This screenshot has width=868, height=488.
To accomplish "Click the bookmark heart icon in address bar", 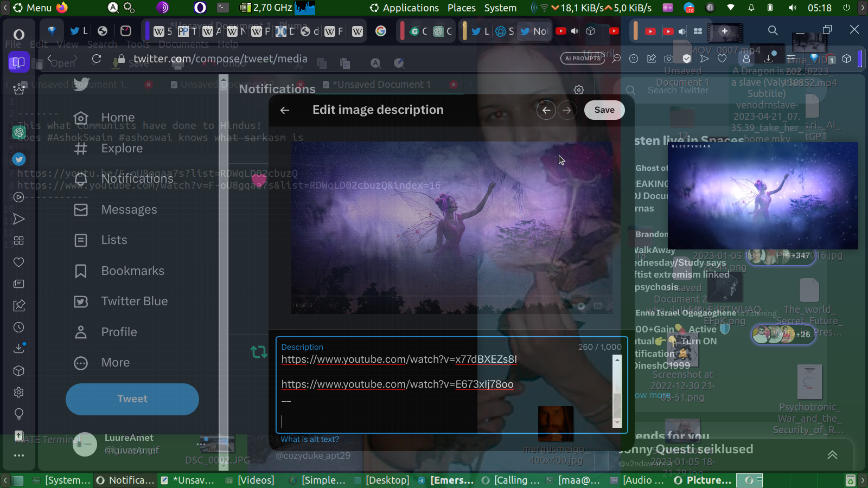I will [722, 59].
